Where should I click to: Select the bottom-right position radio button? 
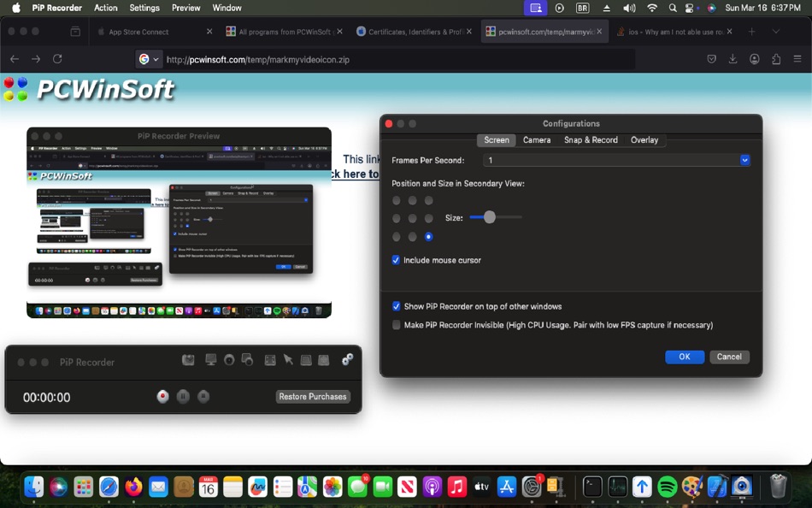[428, 236]
